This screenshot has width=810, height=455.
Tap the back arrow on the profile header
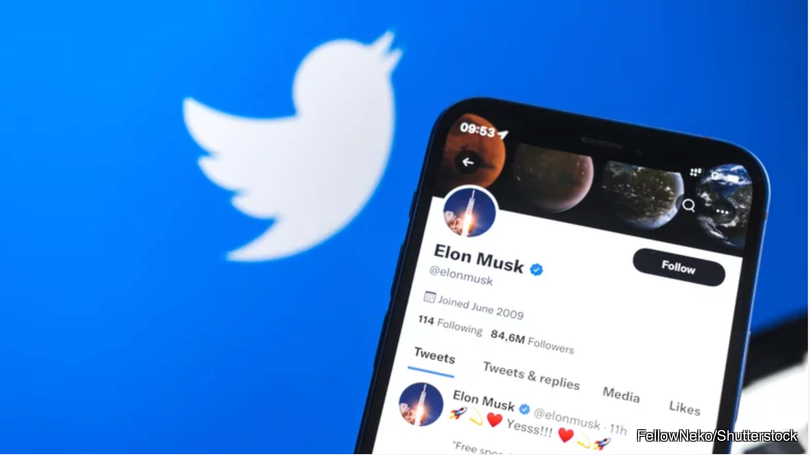point(468,162)
